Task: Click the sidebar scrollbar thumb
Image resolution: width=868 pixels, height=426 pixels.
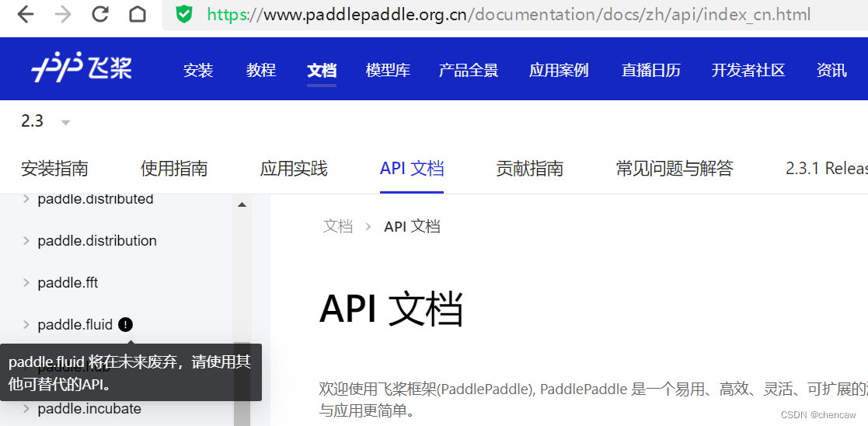Action: 242,384
